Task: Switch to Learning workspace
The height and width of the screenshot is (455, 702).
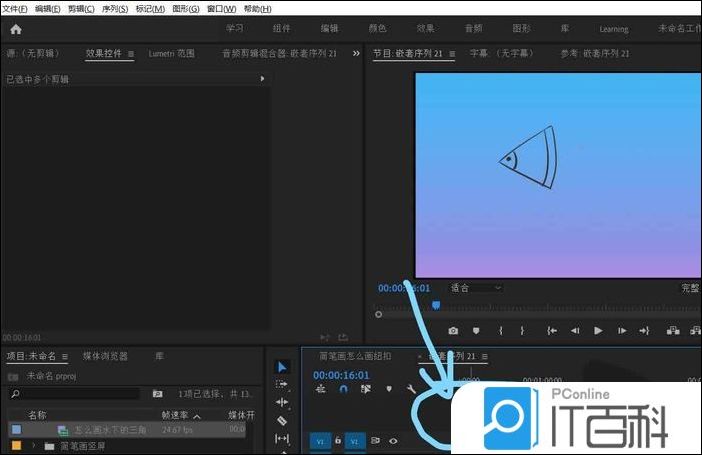Action: (x=613, y=29)
